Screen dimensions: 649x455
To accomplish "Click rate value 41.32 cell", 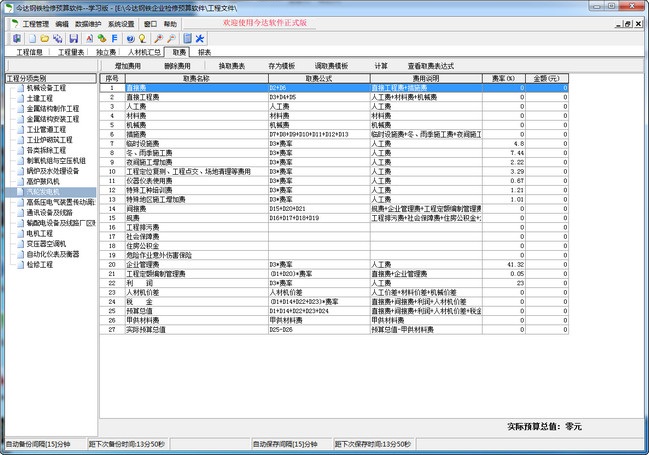I will (504, 265).
